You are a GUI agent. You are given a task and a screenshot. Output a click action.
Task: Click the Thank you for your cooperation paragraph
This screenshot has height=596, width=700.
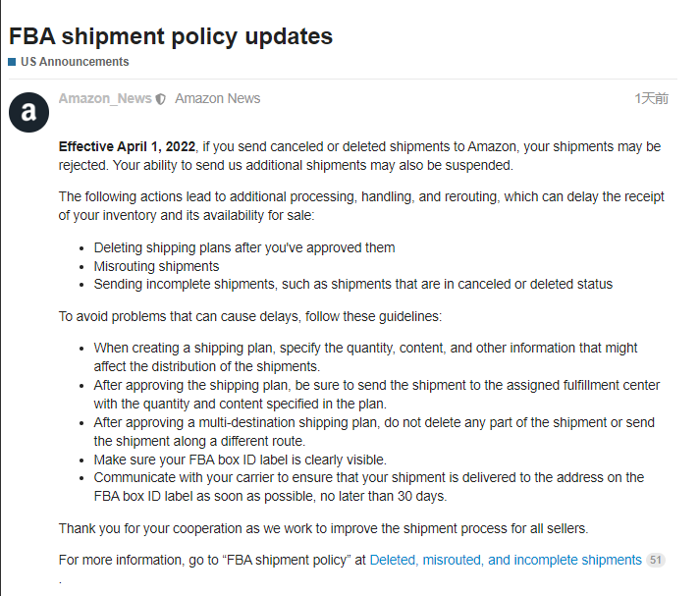324,528
